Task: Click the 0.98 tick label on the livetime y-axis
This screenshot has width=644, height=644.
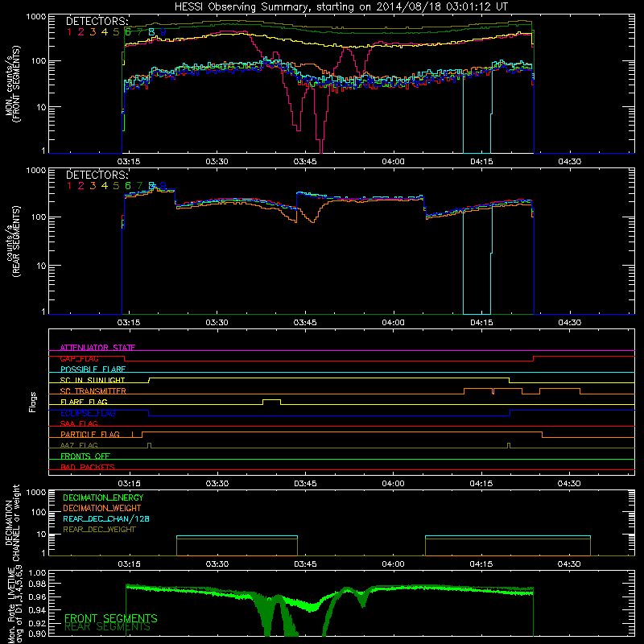Action: [38, 584]
